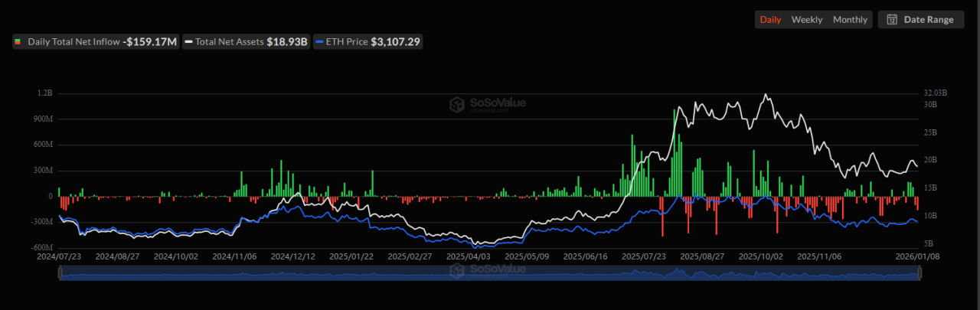This screenshot has width=980, height=310.
Task: Click the 32.03B label on right axis
Action: click(x=934, y=93)
